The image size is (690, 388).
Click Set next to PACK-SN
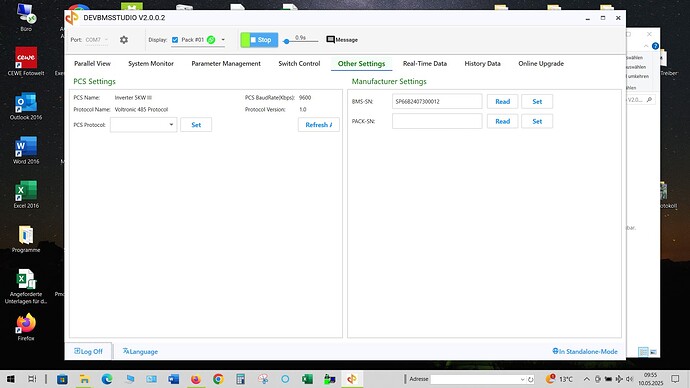pos(537,121)
